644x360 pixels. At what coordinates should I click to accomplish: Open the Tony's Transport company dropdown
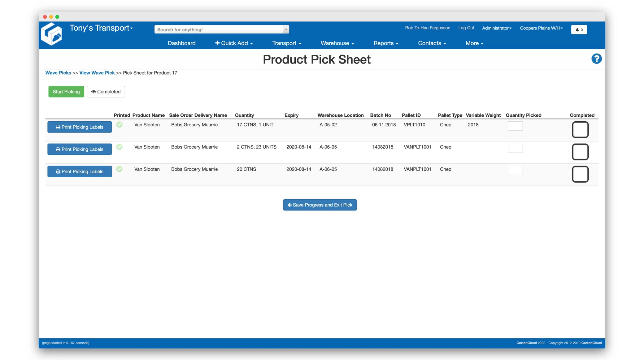101,28
